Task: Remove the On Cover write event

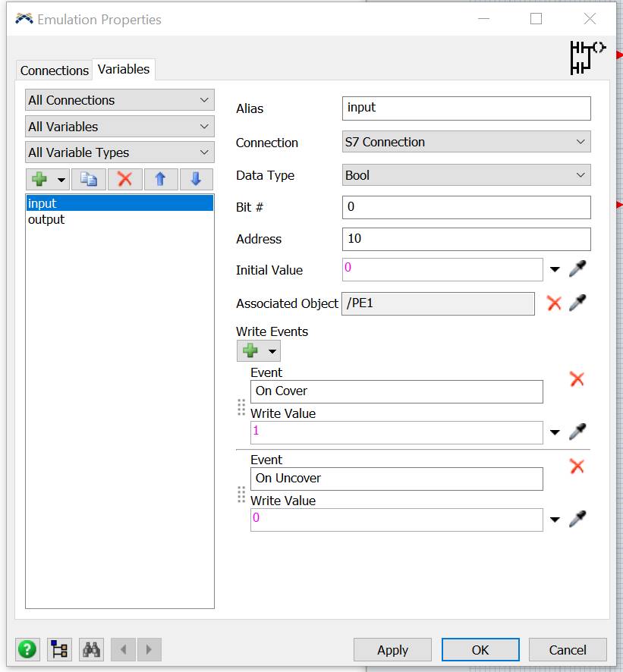Action: 577,379
